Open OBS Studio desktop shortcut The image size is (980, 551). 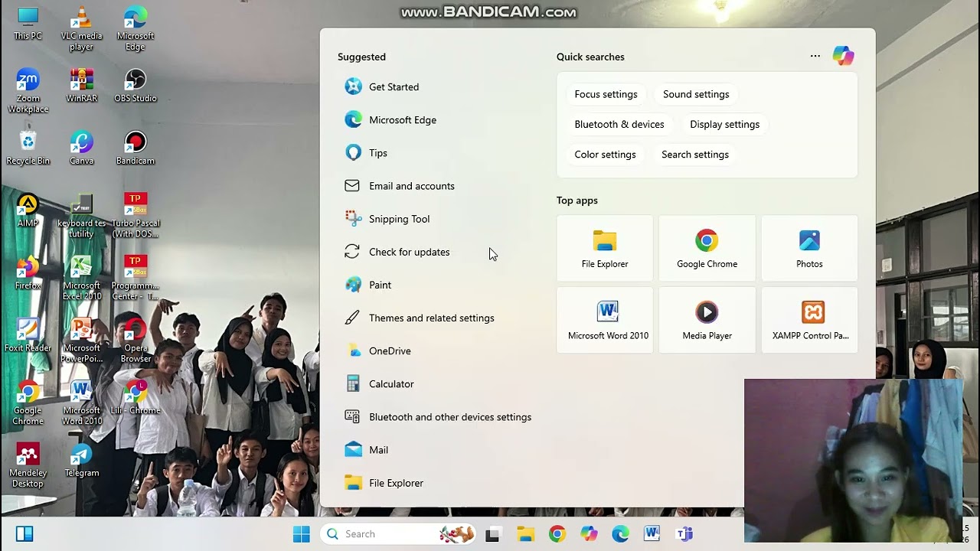[x=136, y=86]
